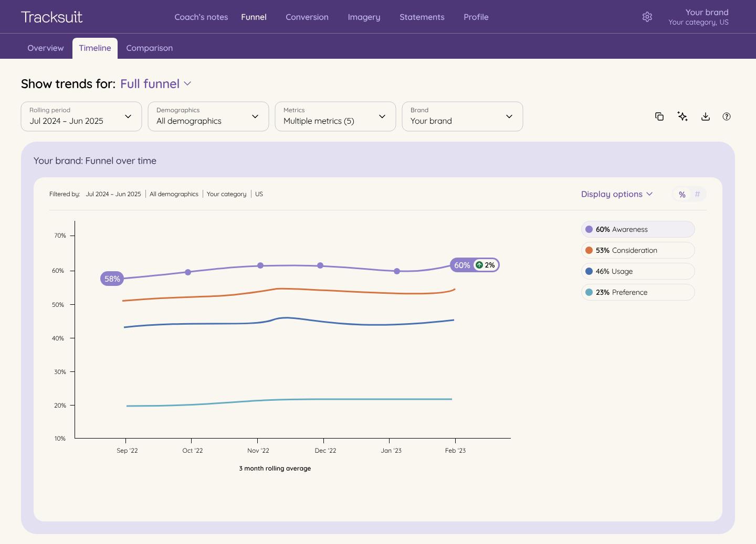Click the AI sparkle insights icon

tap(682, 116)
